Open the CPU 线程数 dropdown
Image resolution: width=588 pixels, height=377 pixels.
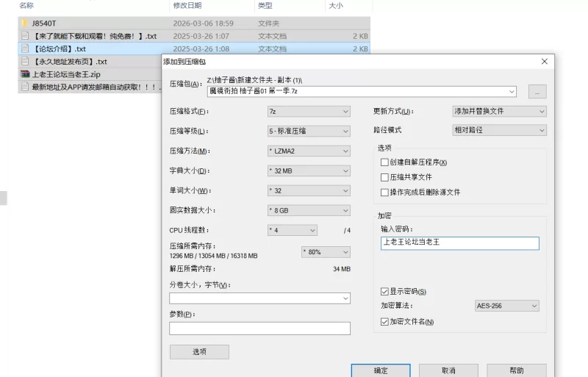pos(293,230)
